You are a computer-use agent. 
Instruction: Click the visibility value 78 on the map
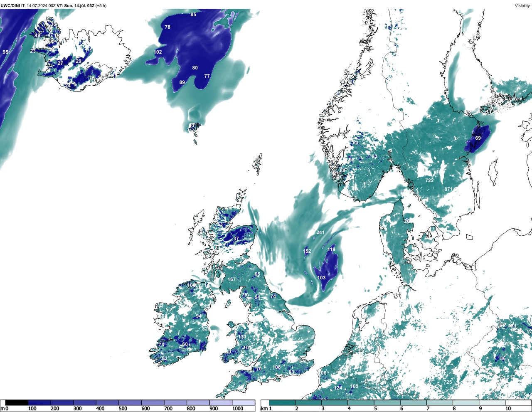click(x=167, y=27)
